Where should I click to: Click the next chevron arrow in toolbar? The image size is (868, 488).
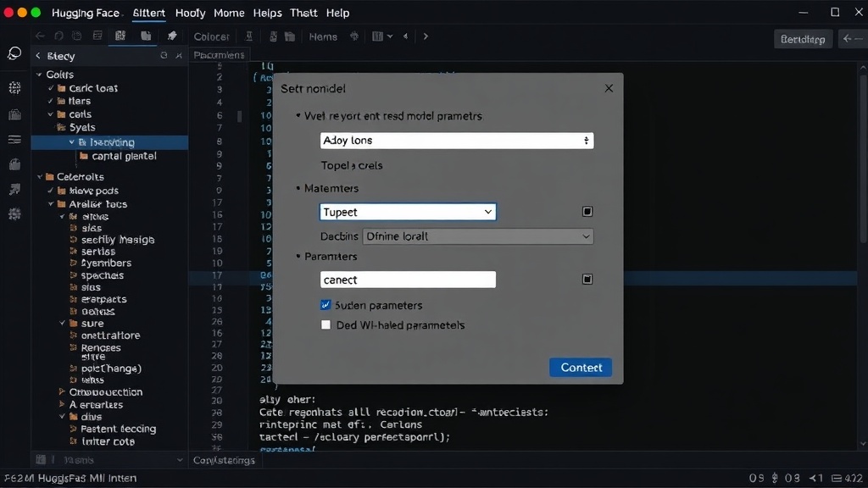[426, 36]
